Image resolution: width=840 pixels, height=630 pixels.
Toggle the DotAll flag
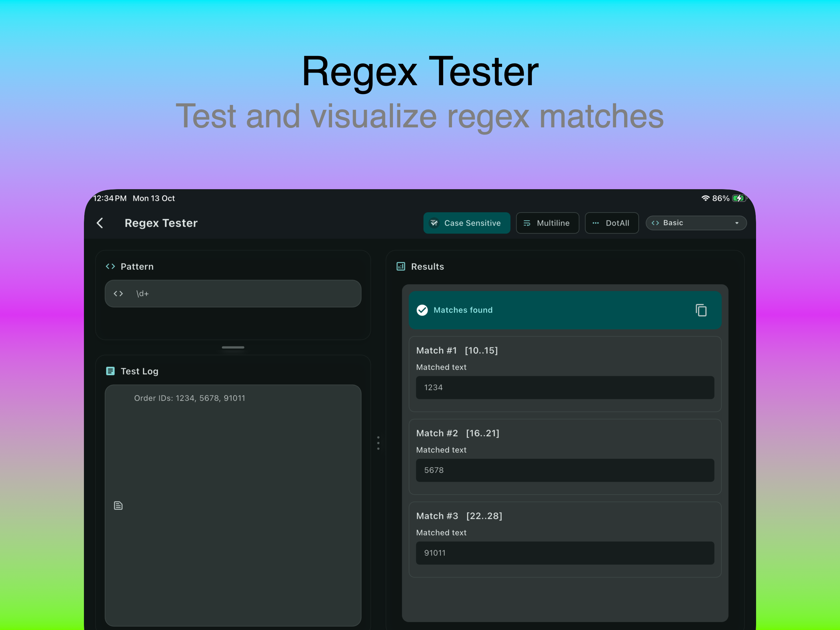pos(612,223)
